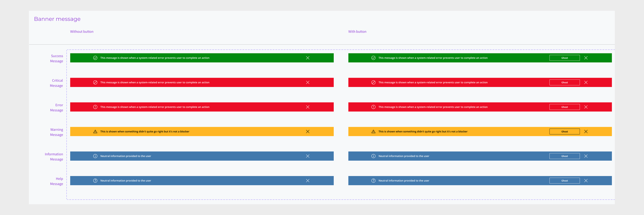Click message text in green Success banner without button
Viewport: 644px width, 215px height.
155,58
